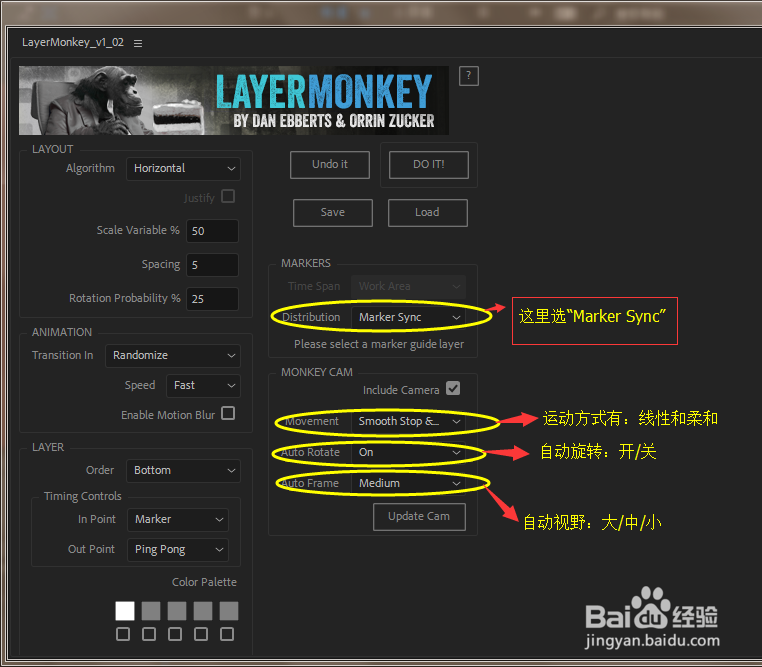Image resolution: width=762 pixels, height=667 pixels.
Task: Open the Speed dropdown set to Fast
Action: click(x=203, y=386)
